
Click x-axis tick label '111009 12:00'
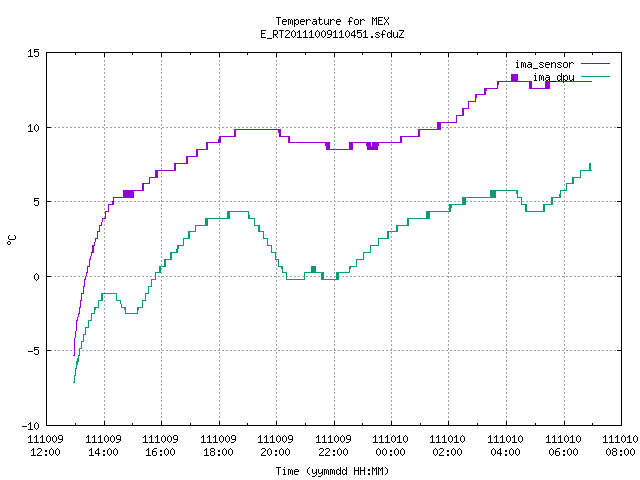point(45,446)
